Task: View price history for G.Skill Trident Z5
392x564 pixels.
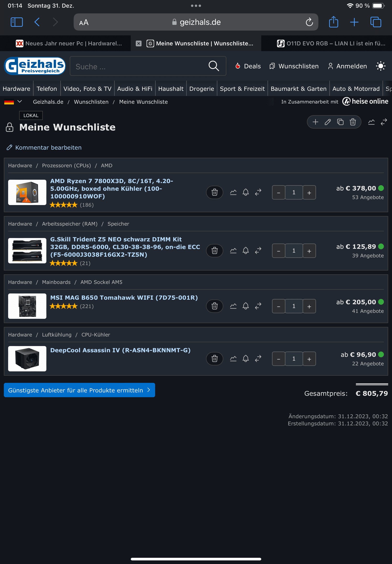Action: pos(233,250)
